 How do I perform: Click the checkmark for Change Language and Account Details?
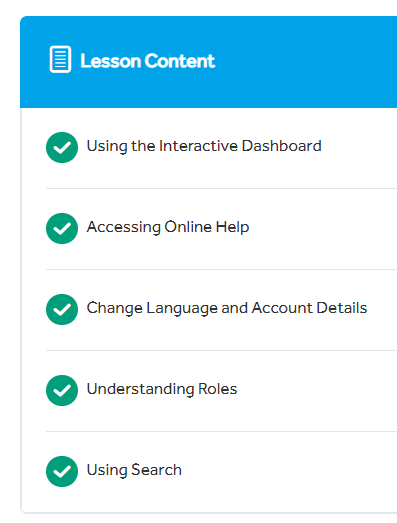pyautogui.click(x=62, y=310)
